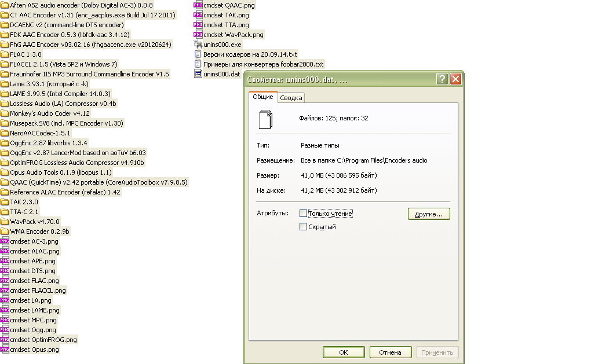Click the file name cmdset TAK.png
The width and height of the screenshot is (591, 364).
tap(226, 15)
